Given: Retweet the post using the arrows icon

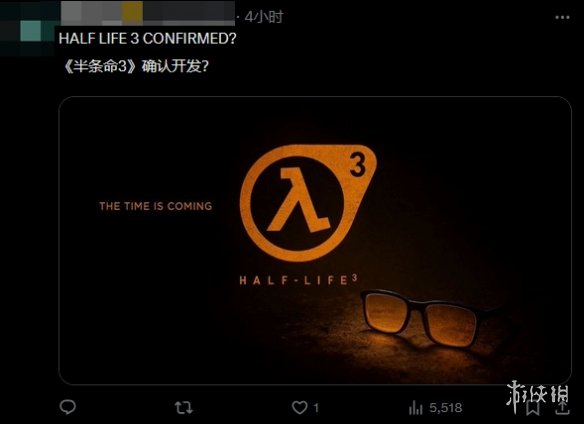Looking at the screenshot, I should (184, 408).
